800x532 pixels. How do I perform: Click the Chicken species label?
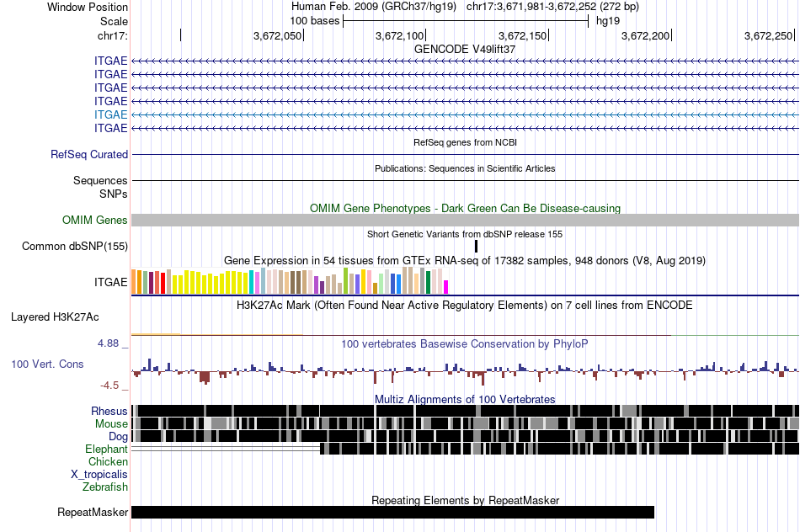[108, 461]
